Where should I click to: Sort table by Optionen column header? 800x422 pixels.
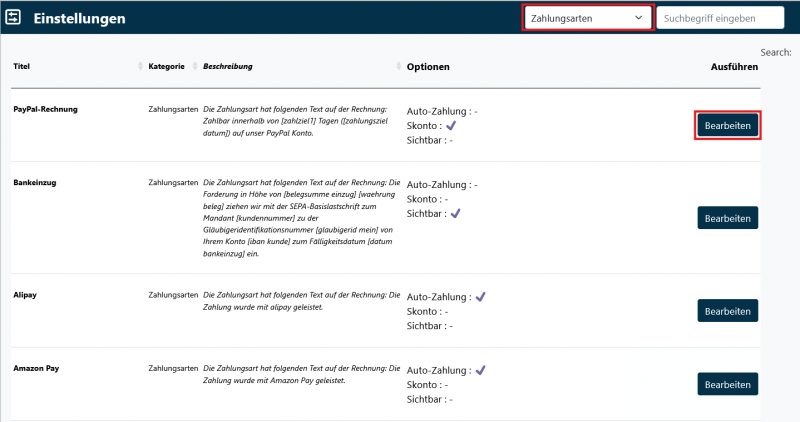click(x=428, y=67)
